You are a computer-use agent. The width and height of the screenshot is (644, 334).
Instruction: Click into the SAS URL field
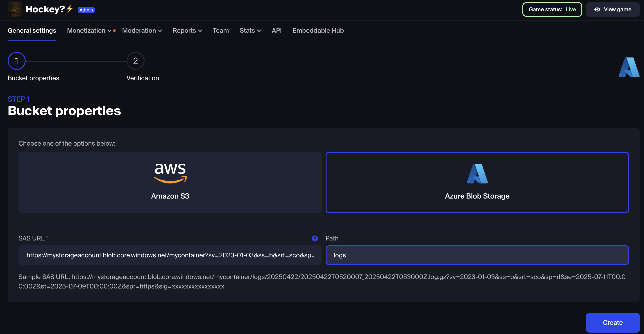(170, 255)
